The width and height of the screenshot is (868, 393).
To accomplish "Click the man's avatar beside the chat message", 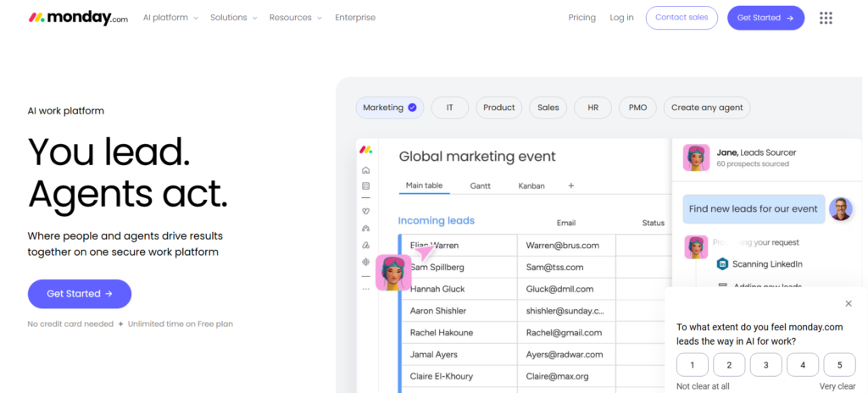I will click(x=840, y=209).
